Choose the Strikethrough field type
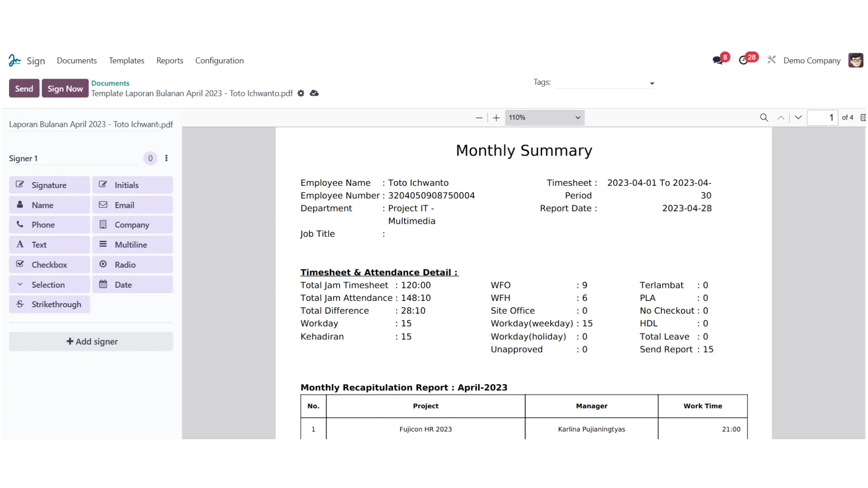 pyautogui.click(x=49, y=304)
